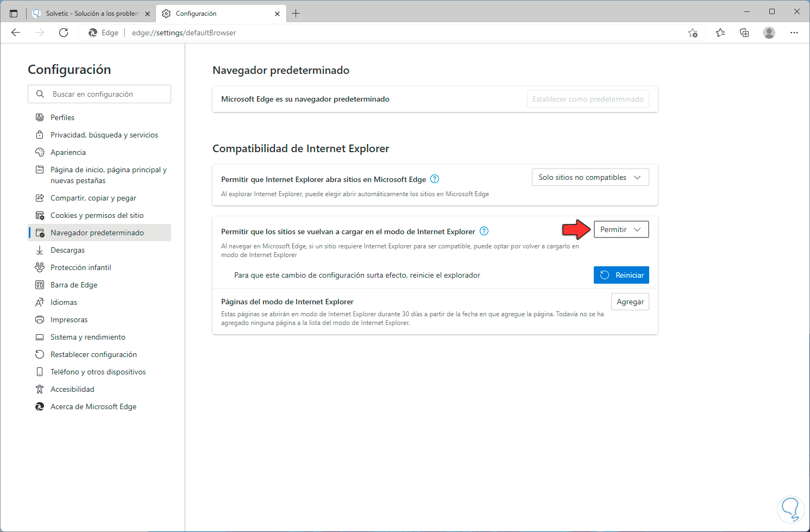Click the Agregar button
Image resolution: width=810 pixels, height=532 pixels.
pos(630,302)
